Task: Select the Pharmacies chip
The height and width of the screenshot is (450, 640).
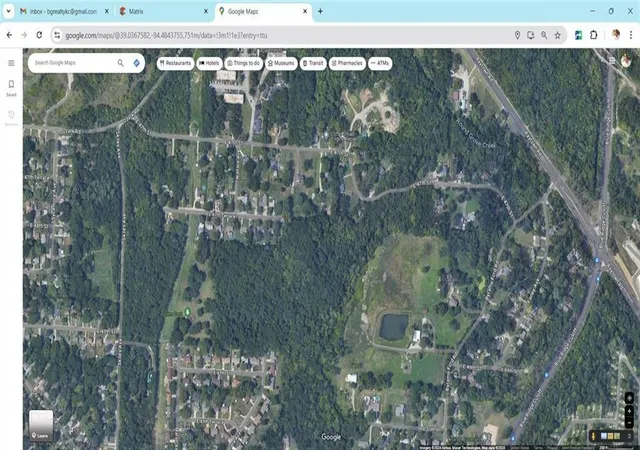Action: [x=347, y=63]
